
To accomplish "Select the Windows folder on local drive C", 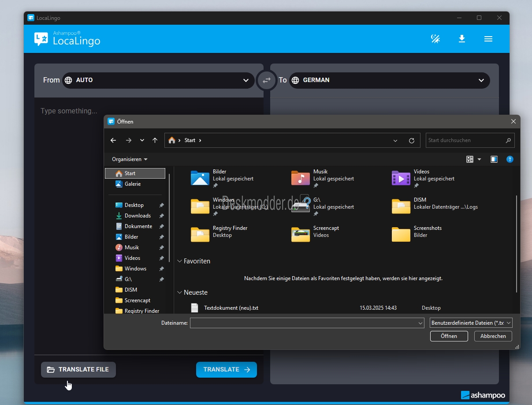I will 229,206.
